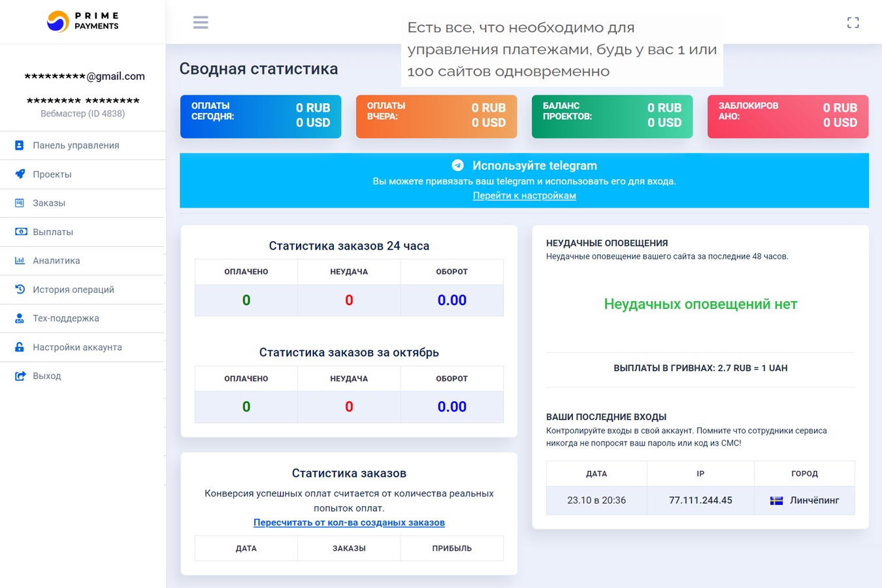This screenshot has height=588, width=882.
Task: Click login date 23.10 в 20:36
Action: pyautogui.click(x=596, y=500)
